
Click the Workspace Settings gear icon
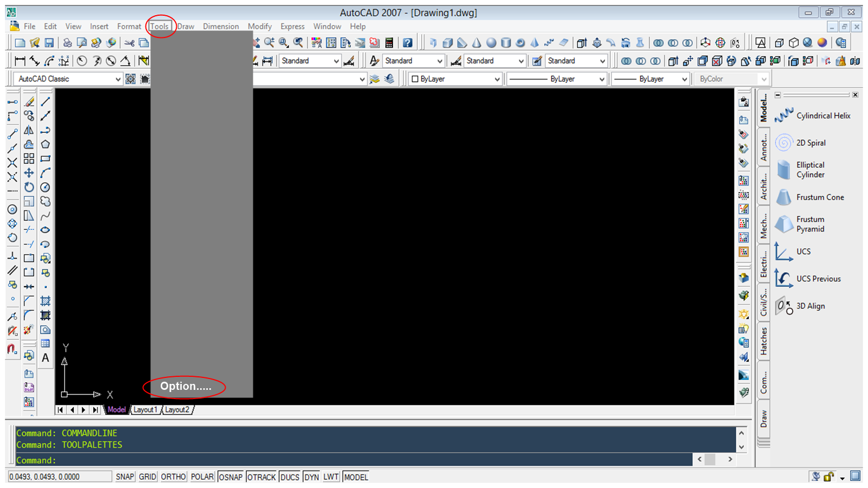click(x=131, y=79)
